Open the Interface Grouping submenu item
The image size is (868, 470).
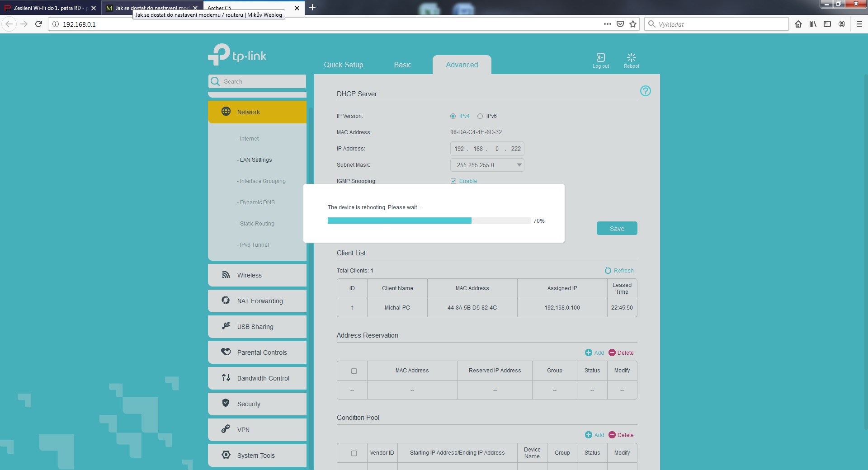(x=261, y=181)
